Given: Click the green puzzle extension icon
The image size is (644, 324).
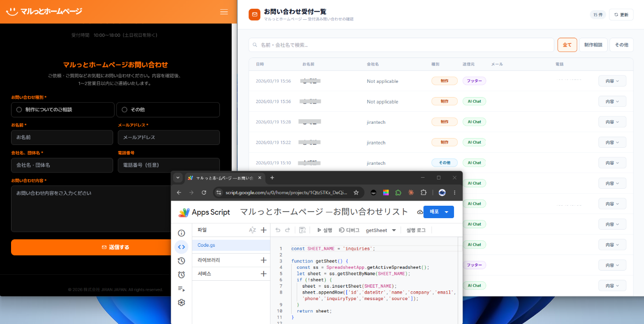Looking at the screenshot, I should pyautogui.click(x=398, y=192).
